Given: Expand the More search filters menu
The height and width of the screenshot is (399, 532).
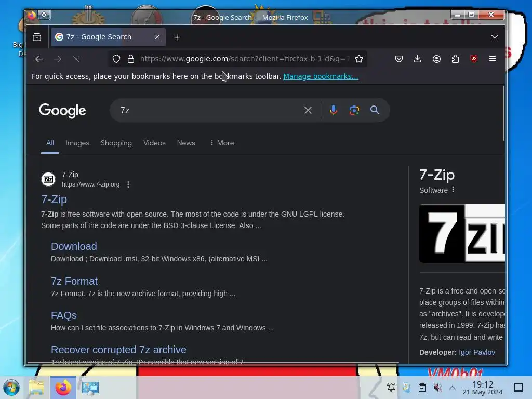Looking at the screenshot, I should [x=222, y=143].
